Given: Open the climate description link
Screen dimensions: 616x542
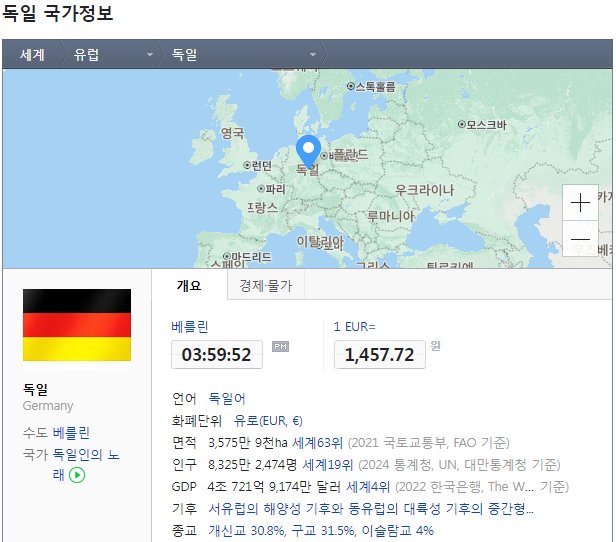Looking at the screenshot, I should [371, 509].
